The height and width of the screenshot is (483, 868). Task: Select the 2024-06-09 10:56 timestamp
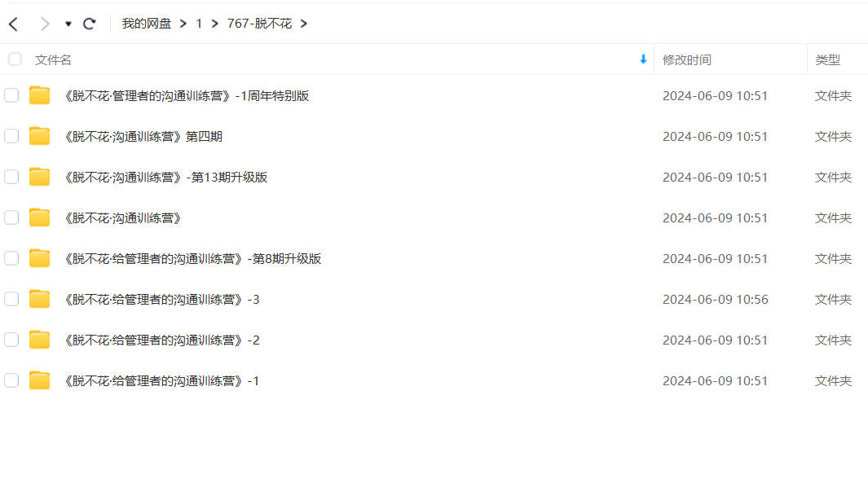[x=716, y=299]
